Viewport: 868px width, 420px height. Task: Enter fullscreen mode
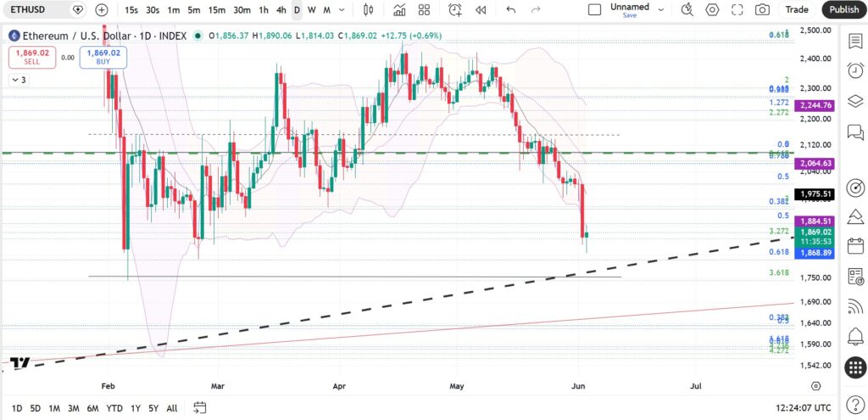pos(737,9)
